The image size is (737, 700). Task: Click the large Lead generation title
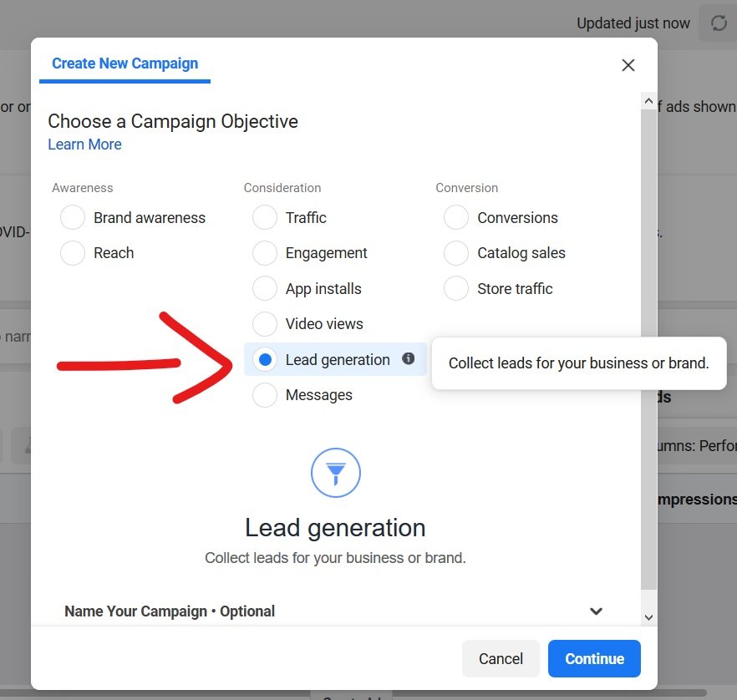(x=335, y=528)
